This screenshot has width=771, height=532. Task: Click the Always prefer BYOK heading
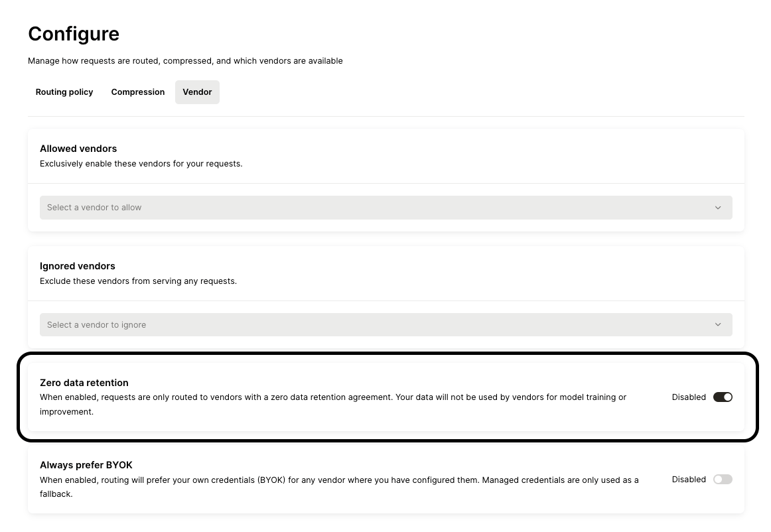pyautogui.click(x=86, y=465)
